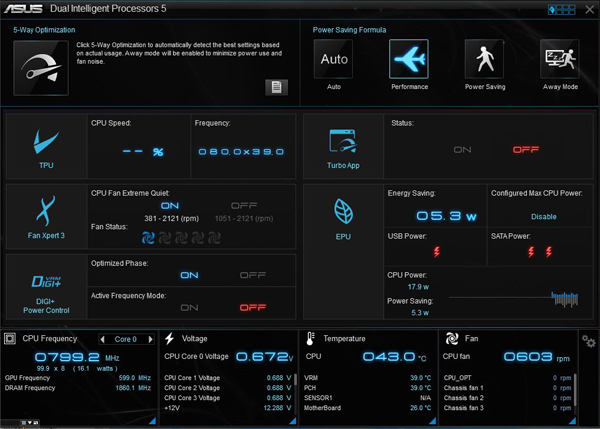
Task: Select the Power Saving walking mode
Action: tap(484, 59)
